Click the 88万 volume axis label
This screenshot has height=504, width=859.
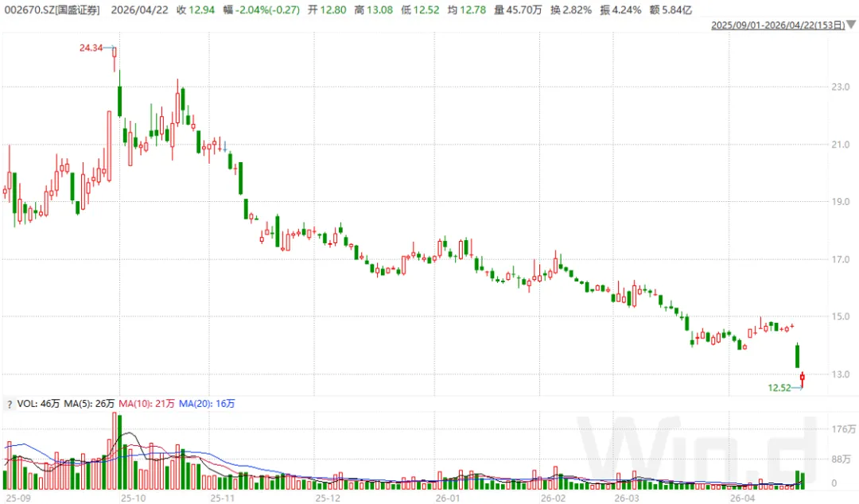(842, 459)
